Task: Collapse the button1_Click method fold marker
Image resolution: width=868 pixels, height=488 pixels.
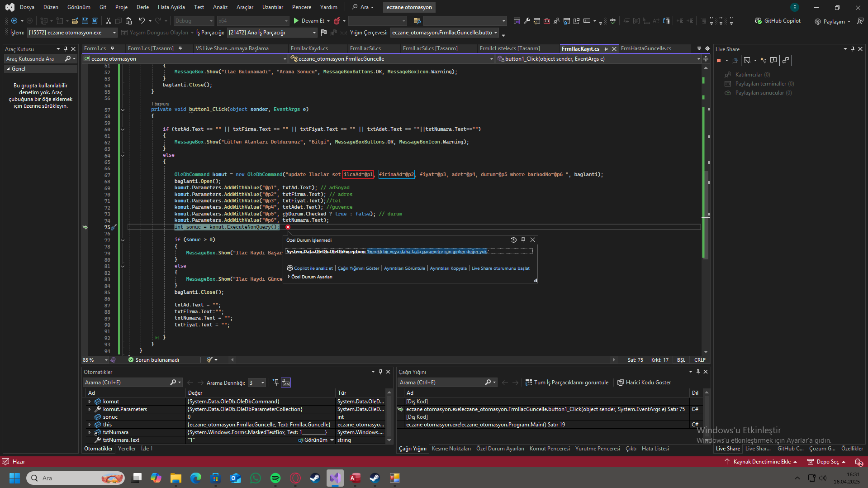Action: click(x=123, y=110)
